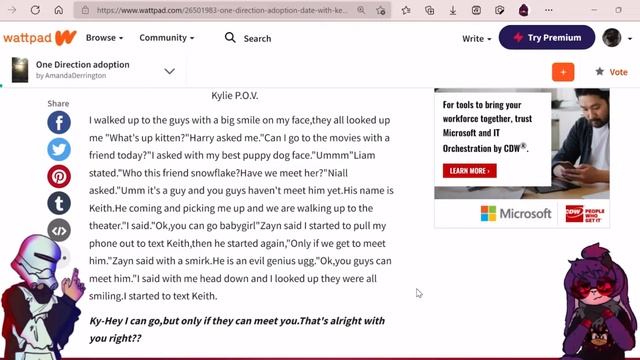This screenshot has height=360, width=640.
Task: Open browser downloads
Action: [x=453, y=10]
